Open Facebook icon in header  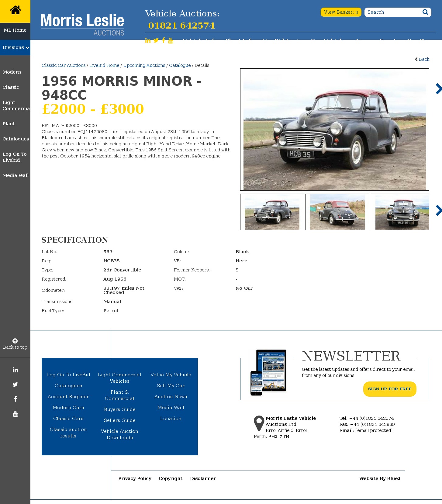(164, 40)
